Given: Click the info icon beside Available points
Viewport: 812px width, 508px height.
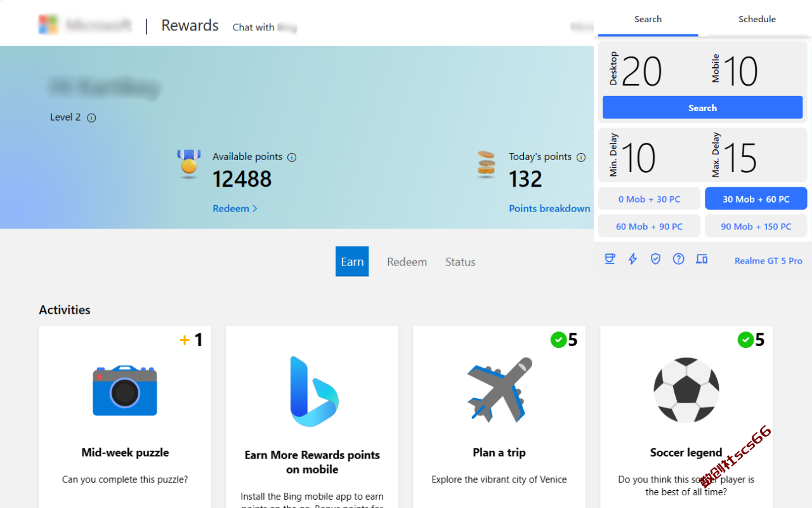Looking at the screenshot, I should click(x=292, y=157).
